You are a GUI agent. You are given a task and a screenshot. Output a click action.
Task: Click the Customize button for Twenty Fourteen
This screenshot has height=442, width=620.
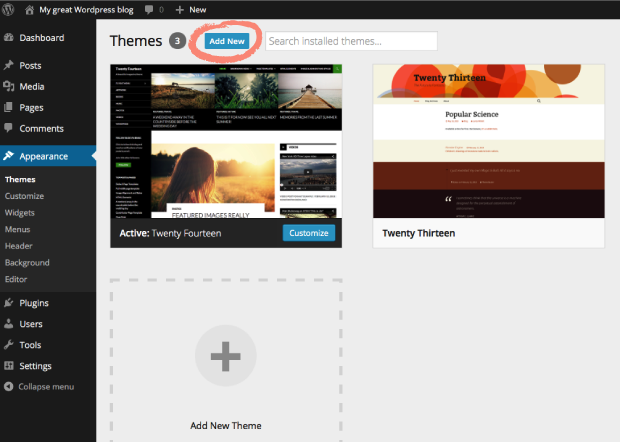309,233
